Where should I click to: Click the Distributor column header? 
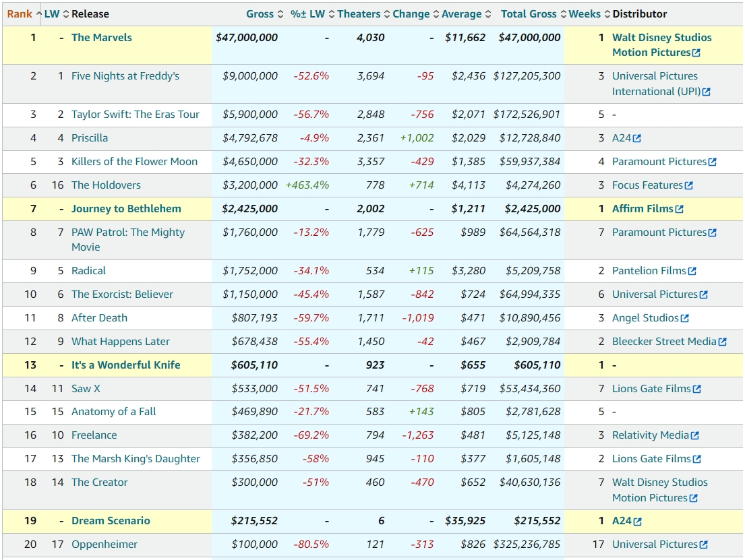coord(640,14)
